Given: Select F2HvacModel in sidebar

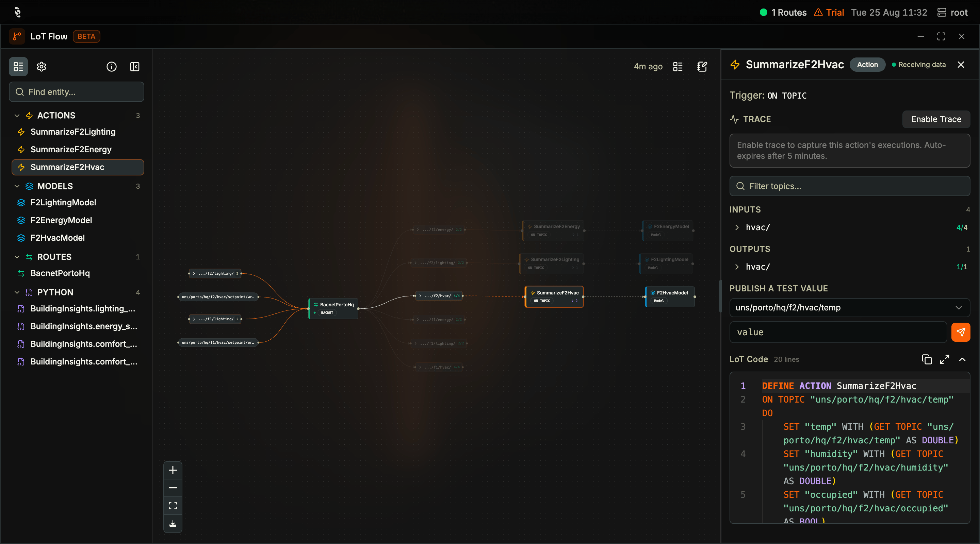Looking at the screenshot, I should [78, 238].
